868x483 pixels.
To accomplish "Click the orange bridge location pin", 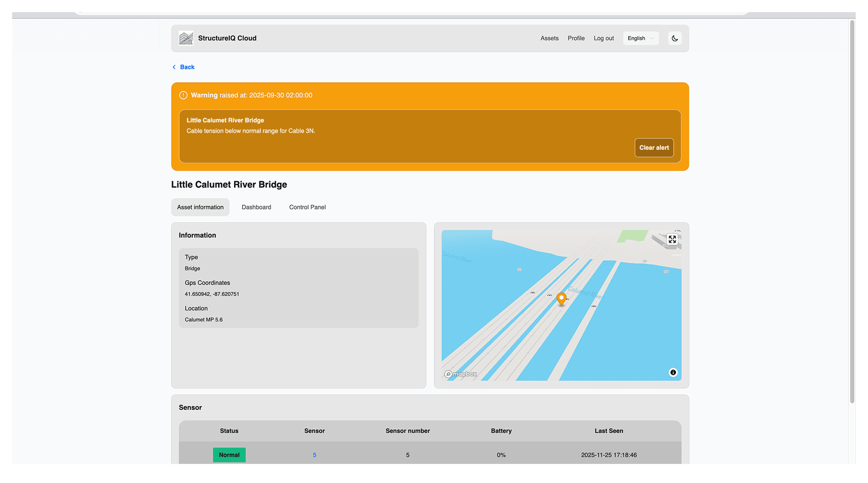I will tap(561, 298).
